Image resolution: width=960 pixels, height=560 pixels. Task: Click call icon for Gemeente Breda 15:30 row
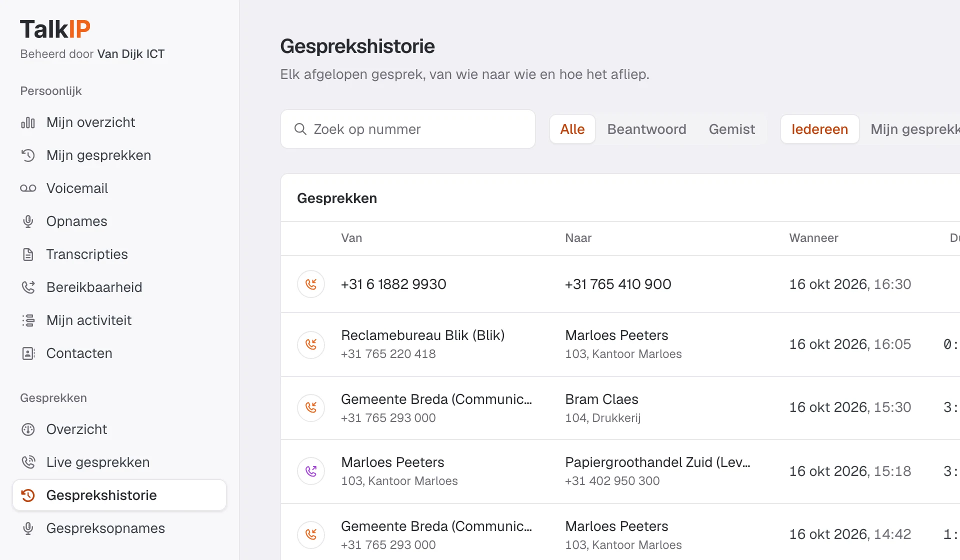click(311, 407)
